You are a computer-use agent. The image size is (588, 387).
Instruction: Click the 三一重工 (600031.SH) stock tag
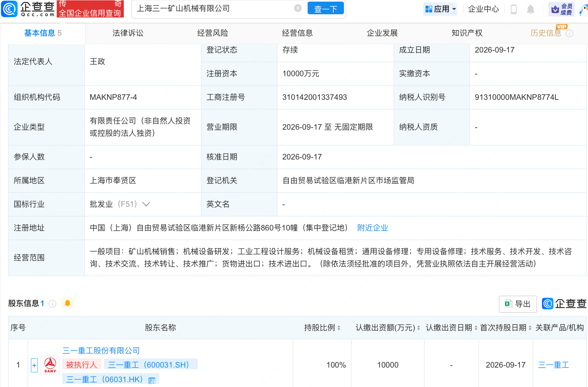pyautogui.click(x=151, y=365)
